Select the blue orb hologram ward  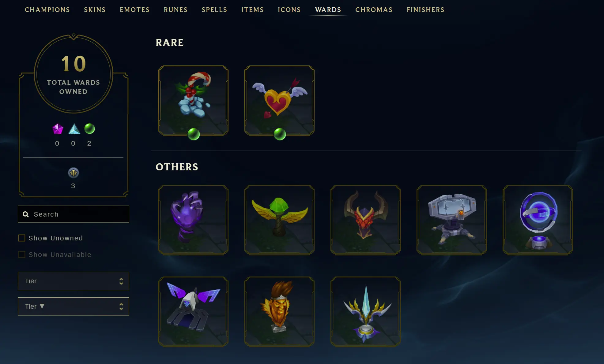pos(538,220)
